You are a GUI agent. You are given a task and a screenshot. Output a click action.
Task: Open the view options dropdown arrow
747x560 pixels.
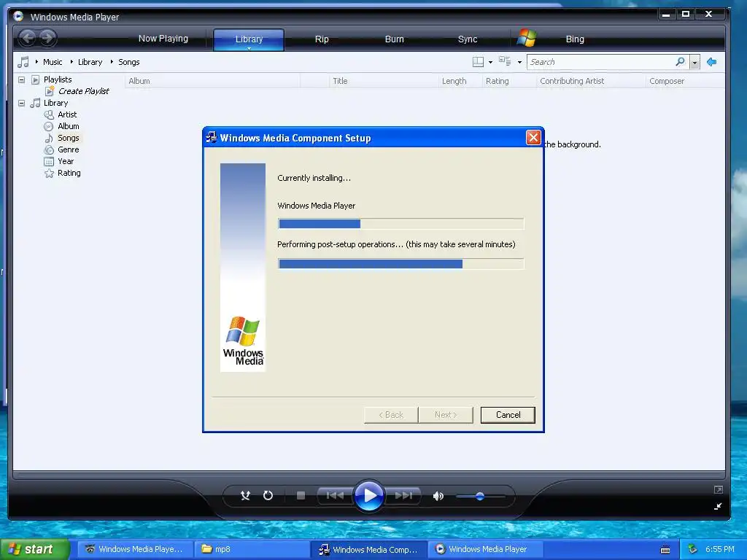(x=519, y=63)
